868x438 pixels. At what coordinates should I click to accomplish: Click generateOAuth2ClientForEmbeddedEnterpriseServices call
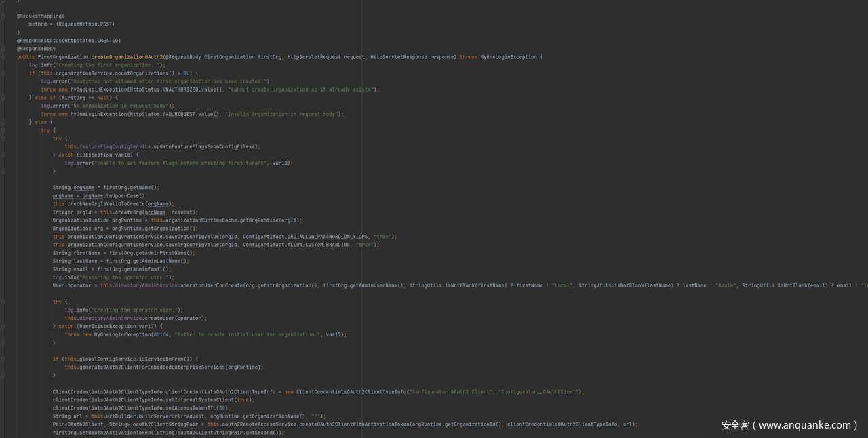pyautogui.click(x=163, y=367)
